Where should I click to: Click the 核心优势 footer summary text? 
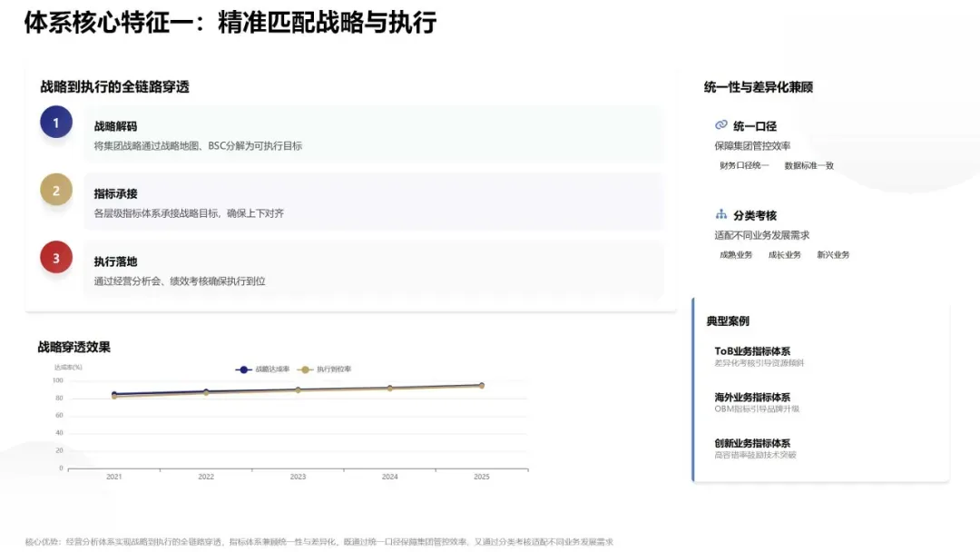point(319,542)
